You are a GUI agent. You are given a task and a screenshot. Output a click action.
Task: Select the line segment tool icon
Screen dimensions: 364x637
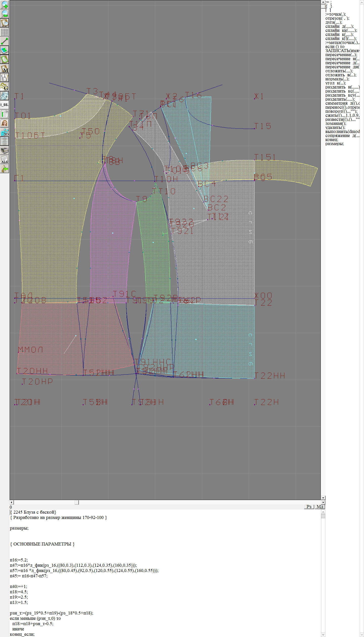coord(5,41)
